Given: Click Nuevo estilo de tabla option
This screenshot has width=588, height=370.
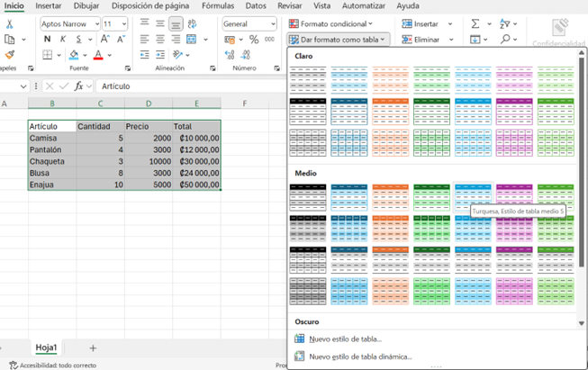Looking at the screenshot, I should (345, 339).
